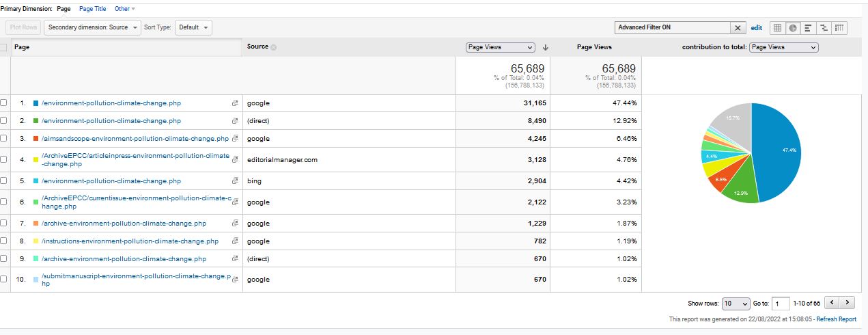Select the pivot view icon
868x335 pixels.
[839, 27]
